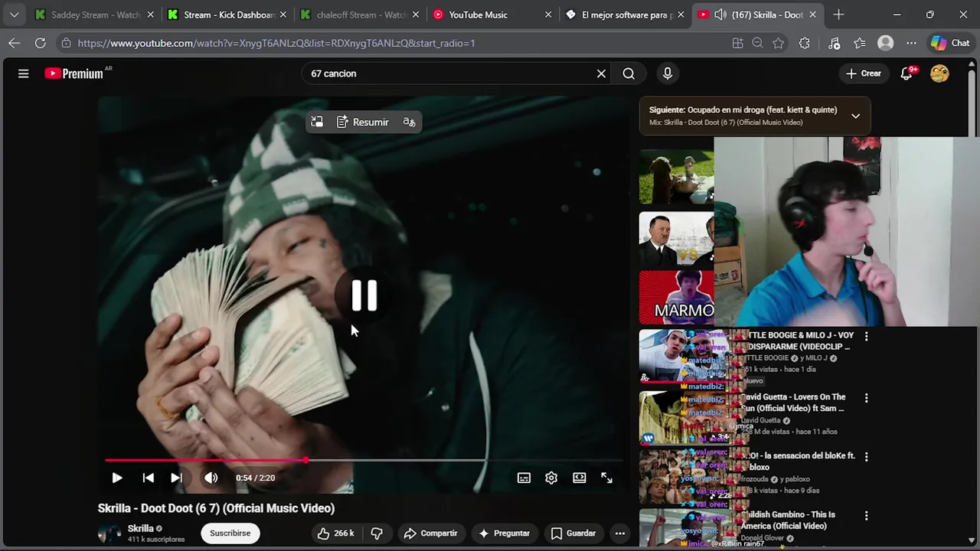Play the video with play button
The height and width of the screenshot is (551, 980).
pos(117,478)
